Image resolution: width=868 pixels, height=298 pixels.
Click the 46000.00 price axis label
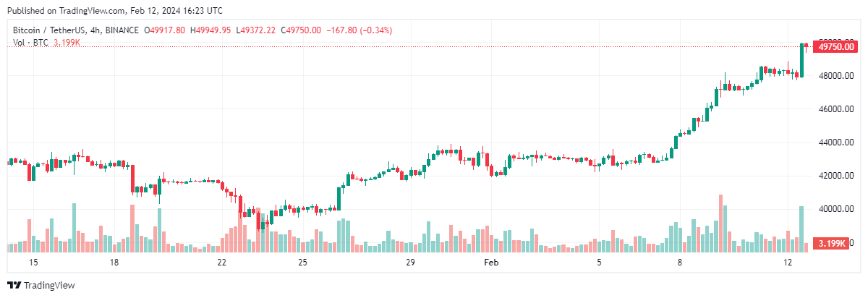835,109
